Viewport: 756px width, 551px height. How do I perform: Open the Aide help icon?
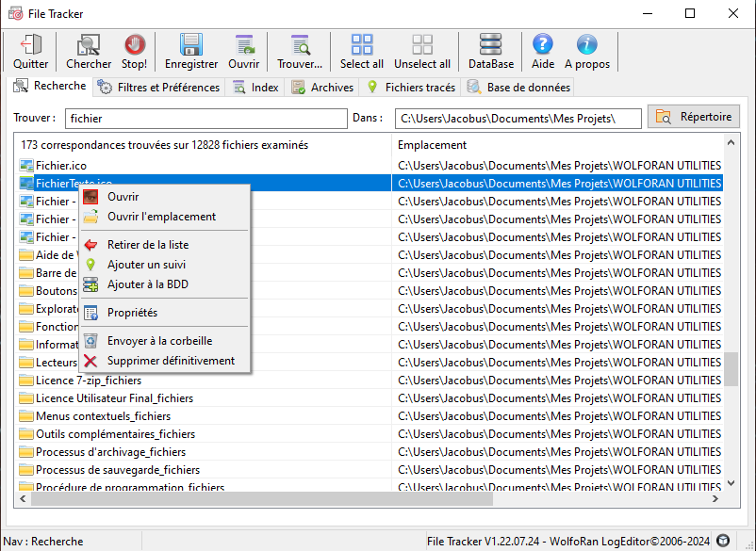543,45
